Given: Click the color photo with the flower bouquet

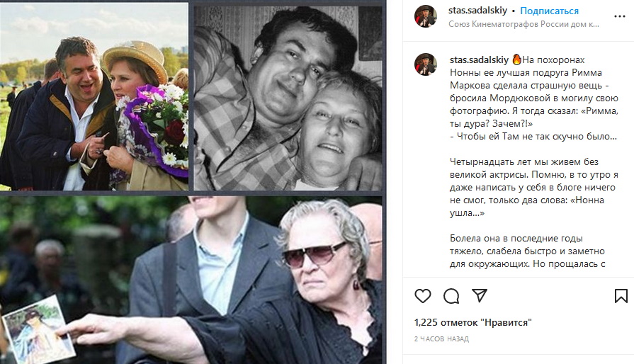Looking at the screenshot, I should (94, 96).
